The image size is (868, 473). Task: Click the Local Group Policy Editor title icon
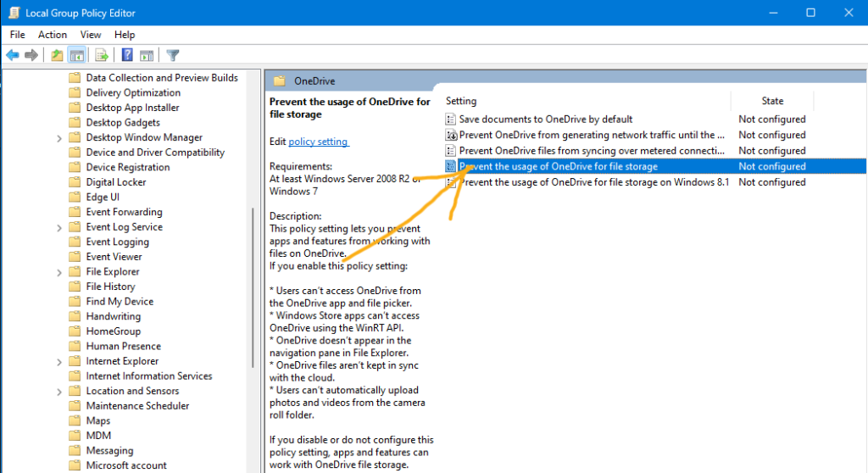pyautogui.click(x=14, y=13)
